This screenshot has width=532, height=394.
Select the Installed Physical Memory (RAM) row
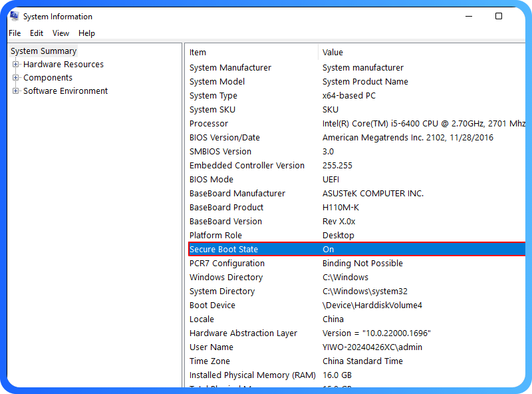[x=356, y=375]
